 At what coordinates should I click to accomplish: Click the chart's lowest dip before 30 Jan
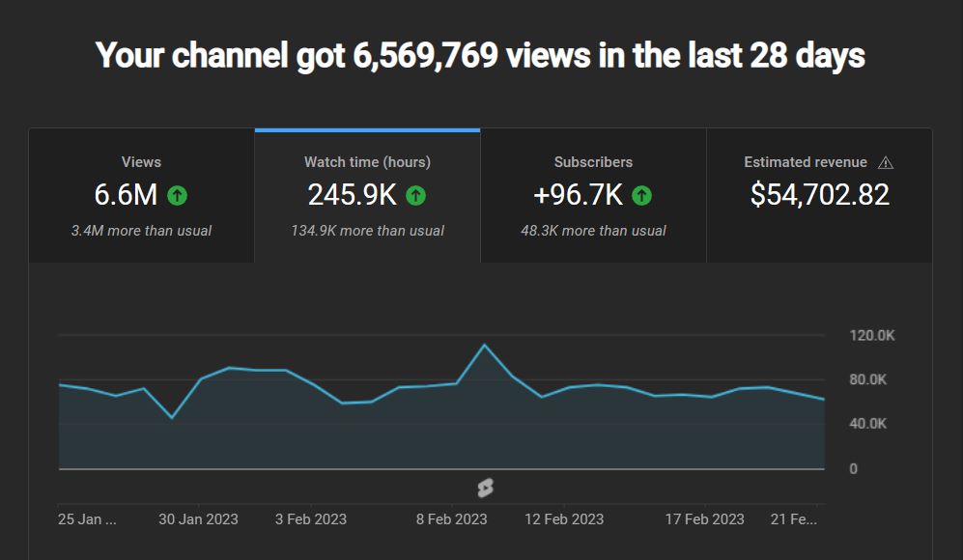172,417
